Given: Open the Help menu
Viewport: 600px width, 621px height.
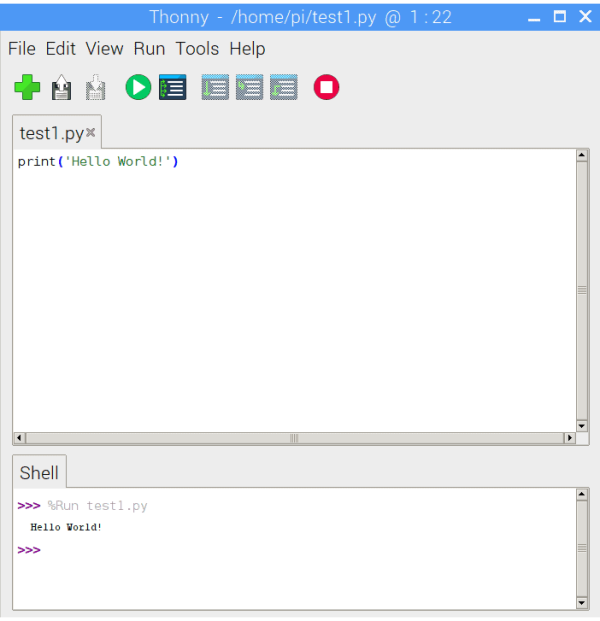Looking at the screenshot, I should 247,48.
